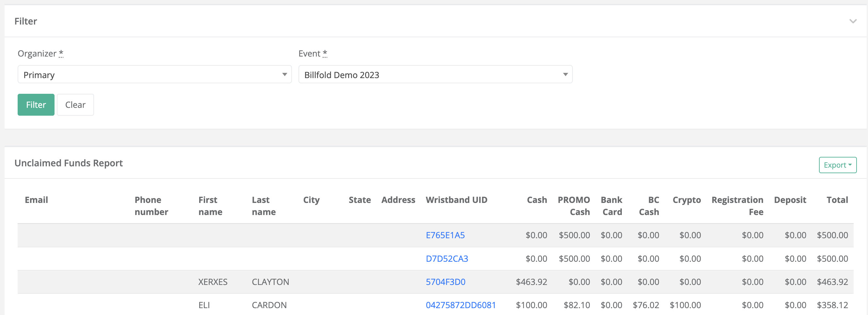Click the Total column header
The image size is (868, 315).
tap(837, 200)
